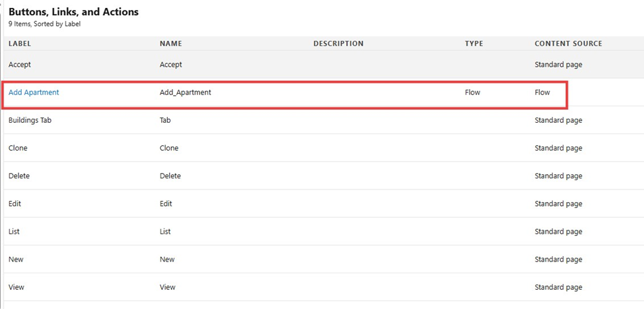Screen dimensions: 644x309
Task: Click Delete in the Label column
Action: pyautogui.click(x=19, y=176)
